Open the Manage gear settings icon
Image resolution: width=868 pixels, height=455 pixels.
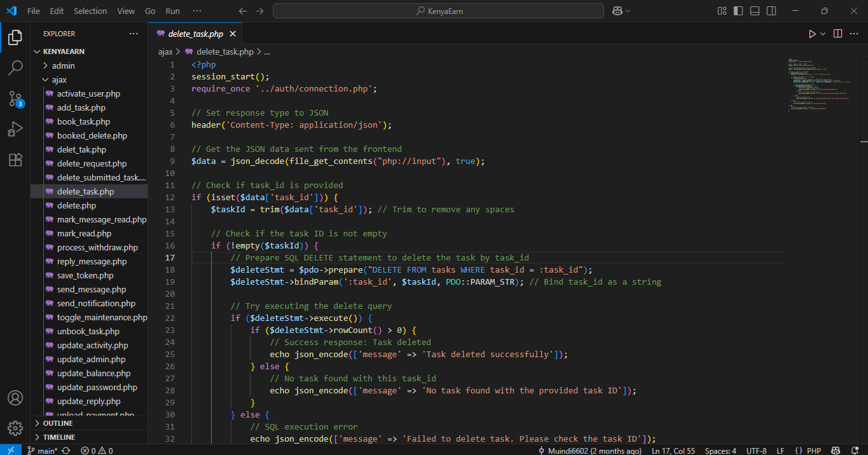click(x=15, y=428)
